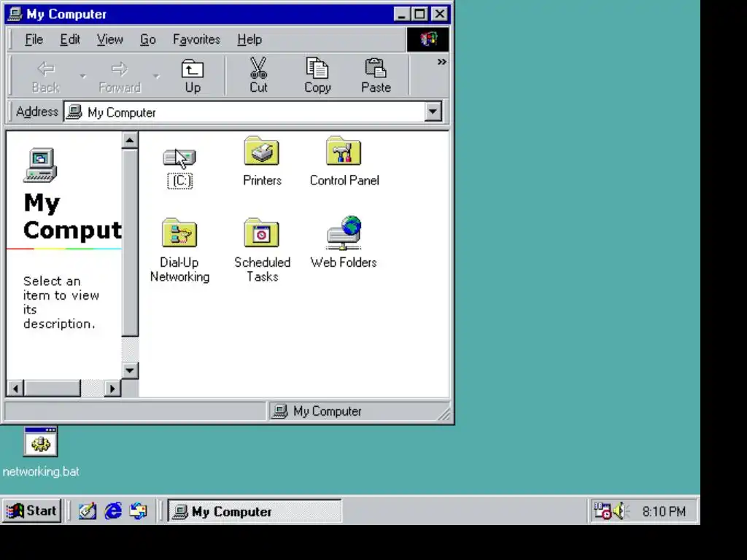Click the Start button
The width and height of the screenshot is (747, 560).
coord(31,511)
